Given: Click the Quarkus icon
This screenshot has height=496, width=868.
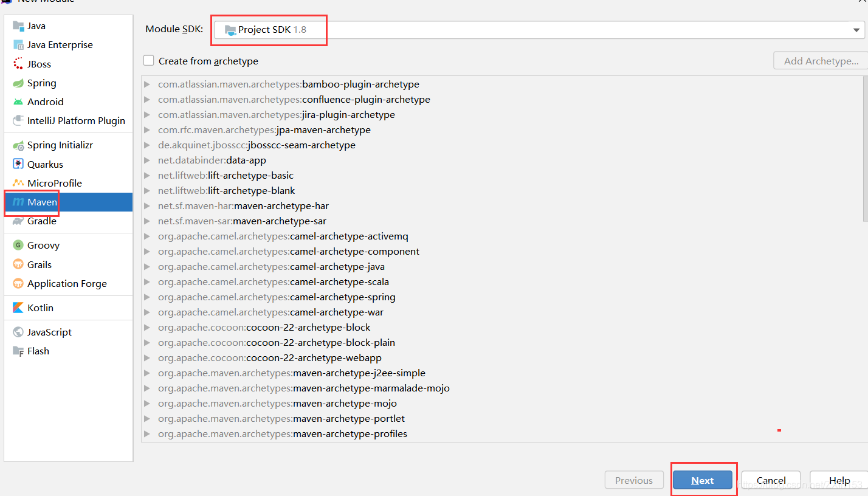Looking at the screenshot, I should [x=18, y=164].
